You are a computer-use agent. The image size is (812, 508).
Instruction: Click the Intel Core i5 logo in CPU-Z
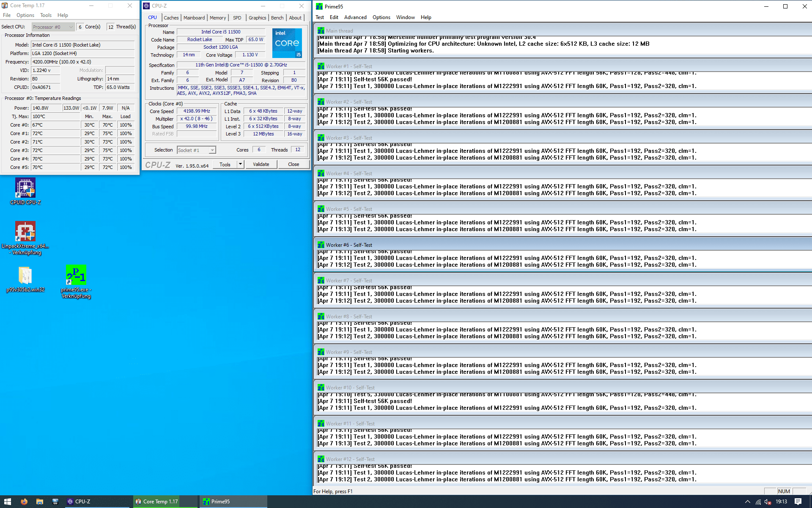[x=287, y=43]
